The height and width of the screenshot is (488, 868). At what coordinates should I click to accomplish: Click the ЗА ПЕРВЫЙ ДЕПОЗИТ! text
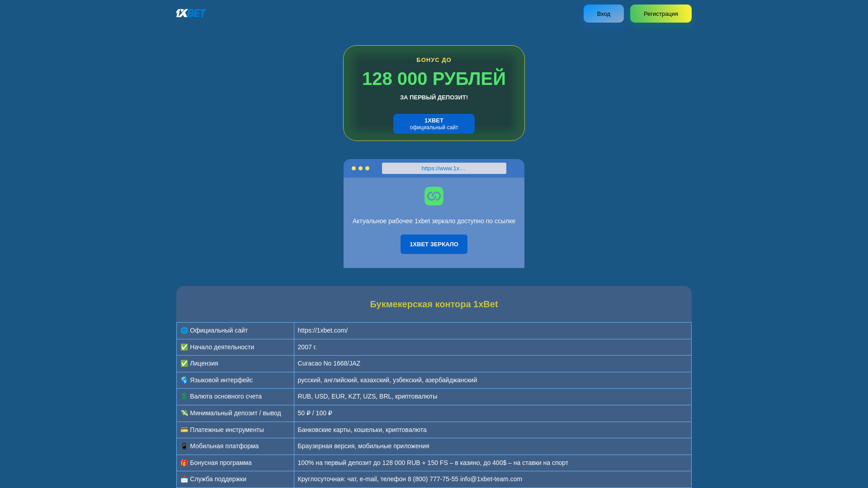(x=434, y=98)
